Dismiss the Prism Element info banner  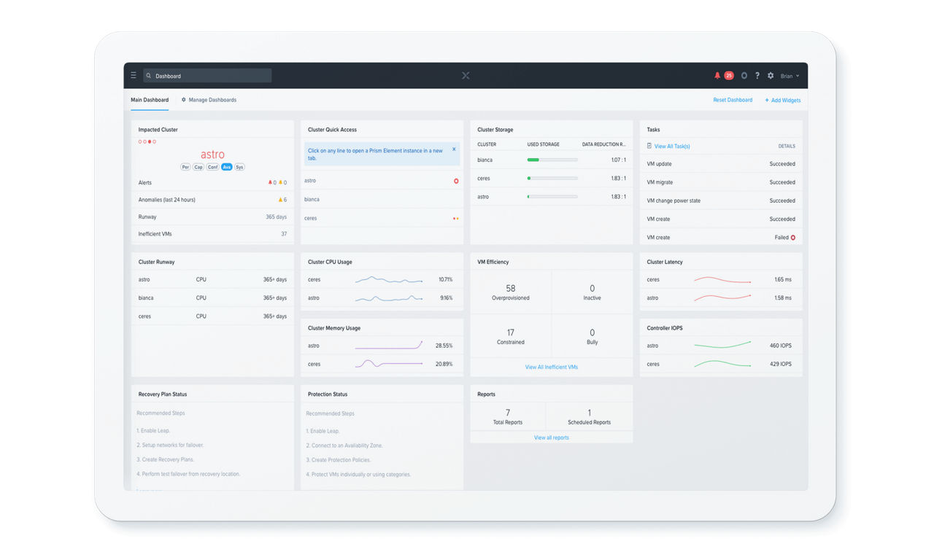click(x=454, y=149)
